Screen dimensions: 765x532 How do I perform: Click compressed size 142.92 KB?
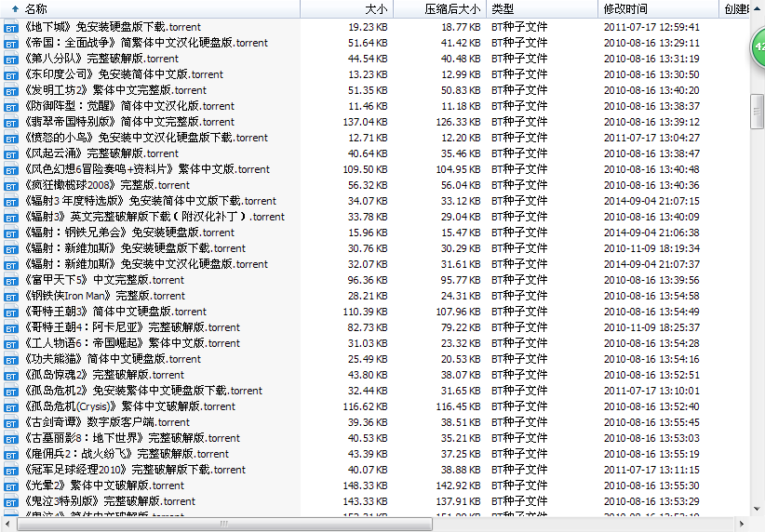coord(459,485)
